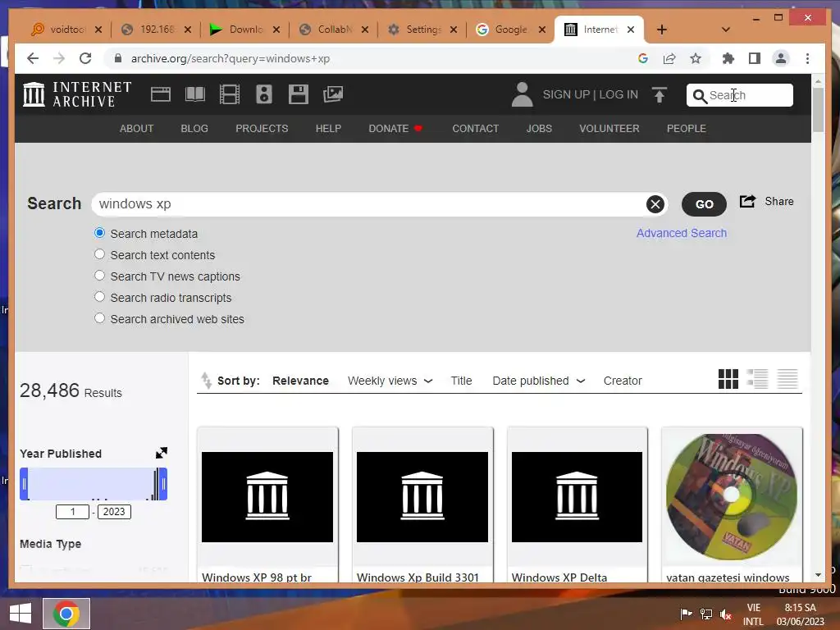Screen dimensions: 840x630
Task: Switch to compact list view
Action: pyautogui.click(x=787, y=379)
